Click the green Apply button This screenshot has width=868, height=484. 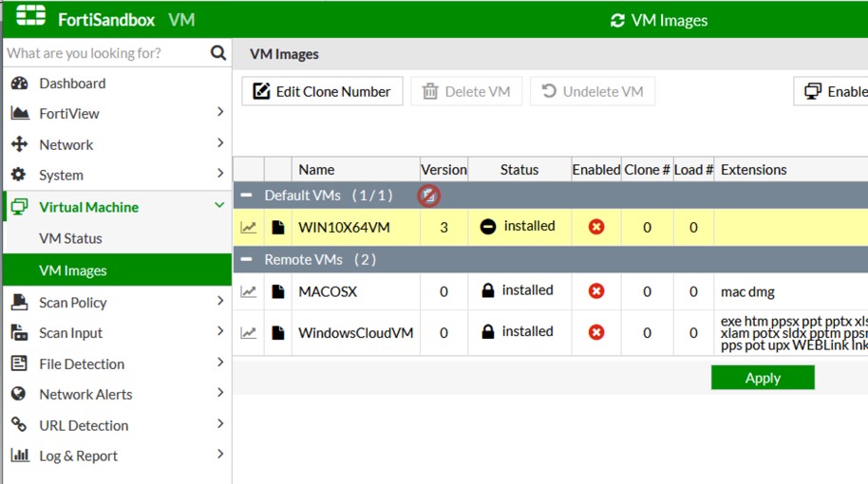(x=763, y=378)
